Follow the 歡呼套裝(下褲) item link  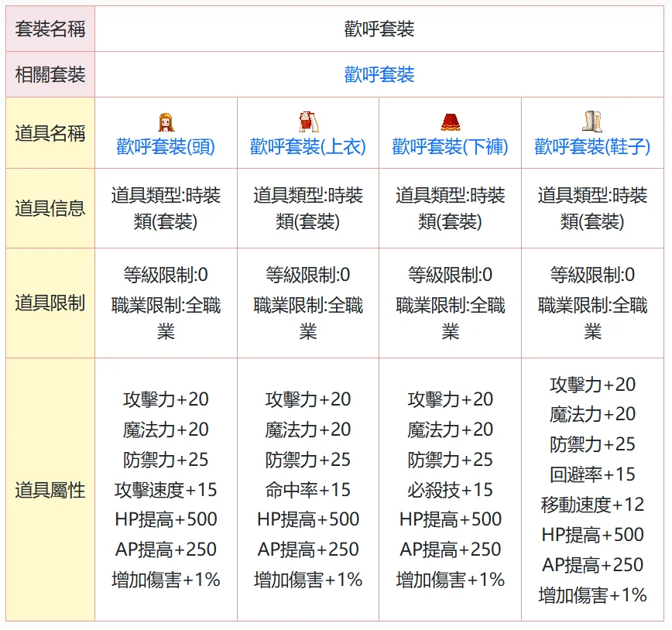pos(451,146)
